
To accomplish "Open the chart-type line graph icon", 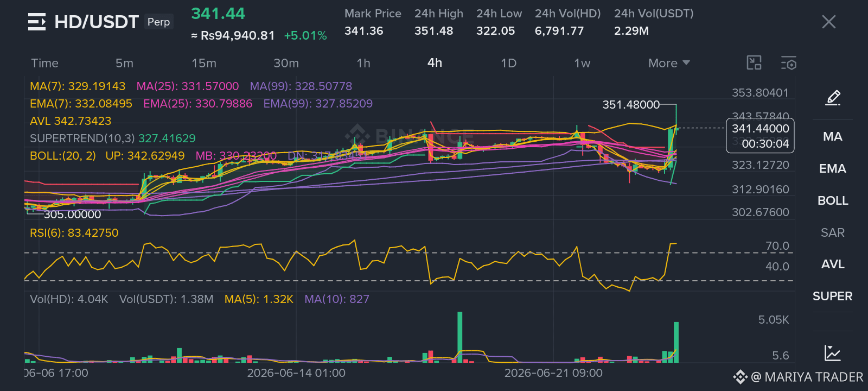I will tap(832, 353).
